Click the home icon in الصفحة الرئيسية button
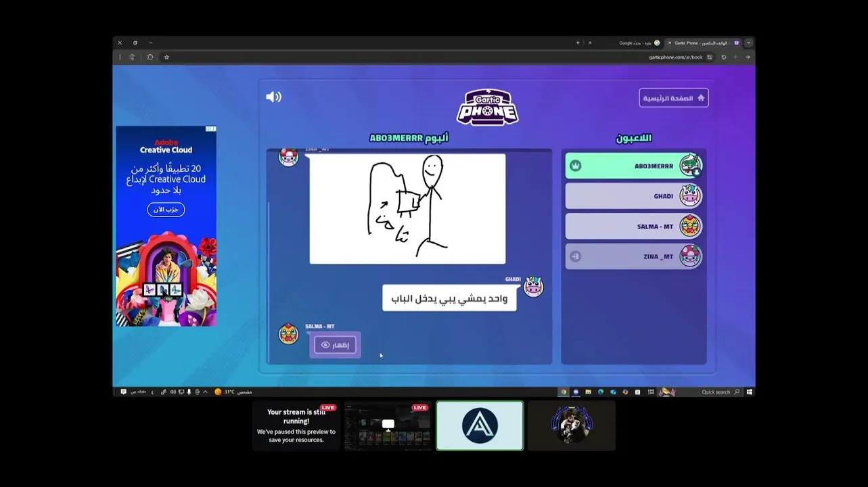Screen dimensions: 868x487 click(701, 98)
